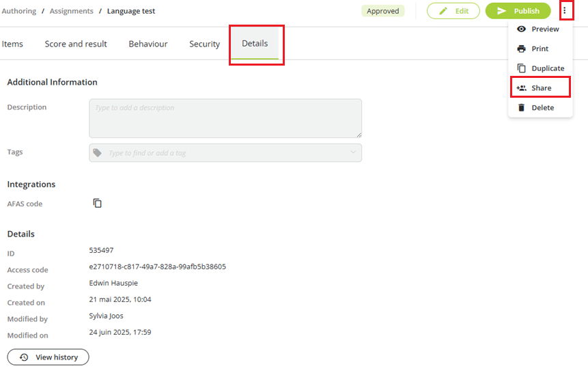
Task: Click the Edit button
Action: click(453, 11)
